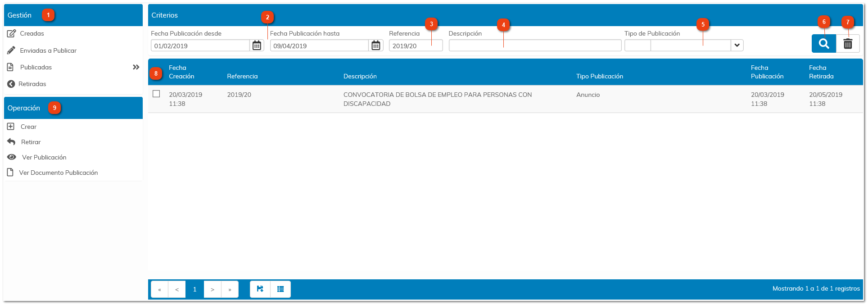
Task: Click the export/save icon in footer
Action: coord(260,289)
